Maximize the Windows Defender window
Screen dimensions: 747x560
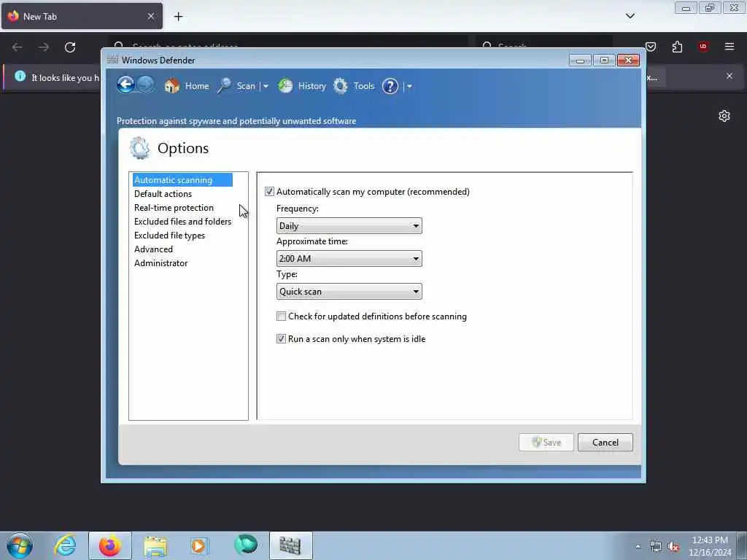[604, 61]
